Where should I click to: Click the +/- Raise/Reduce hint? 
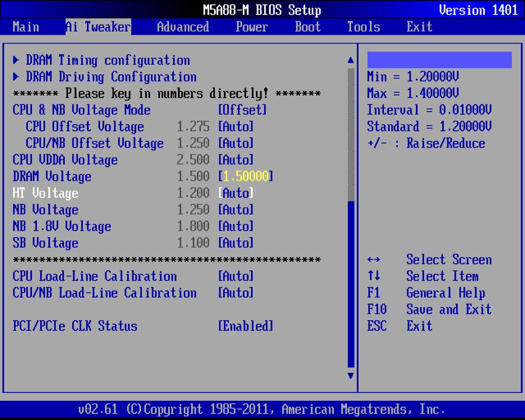tap(426, 143)
